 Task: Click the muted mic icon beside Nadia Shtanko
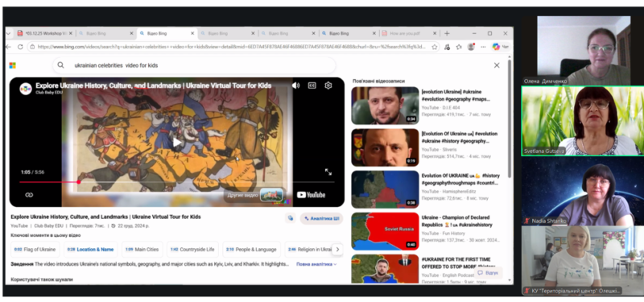527,221
